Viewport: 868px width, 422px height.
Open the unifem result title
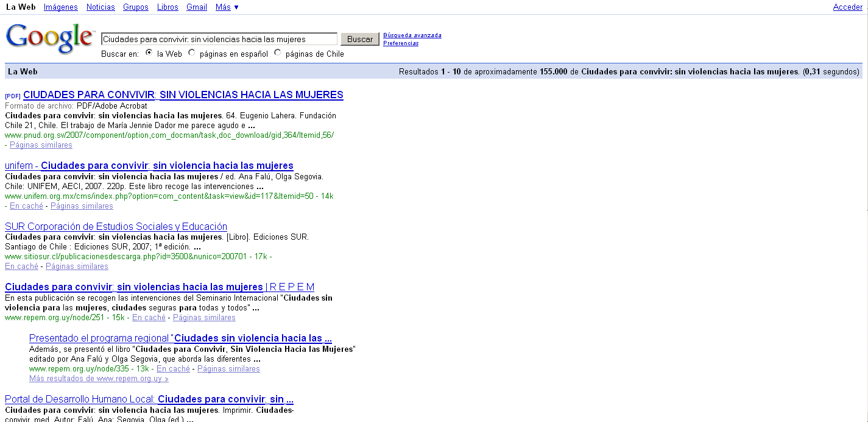click(x=149, y=166)
